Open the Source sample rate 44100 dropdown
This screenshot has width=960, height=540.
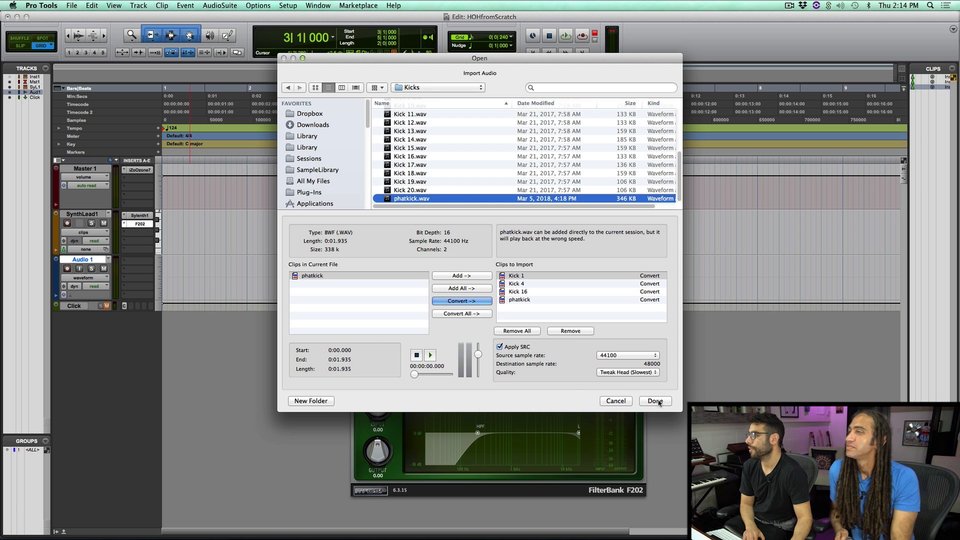click(628, 355)
